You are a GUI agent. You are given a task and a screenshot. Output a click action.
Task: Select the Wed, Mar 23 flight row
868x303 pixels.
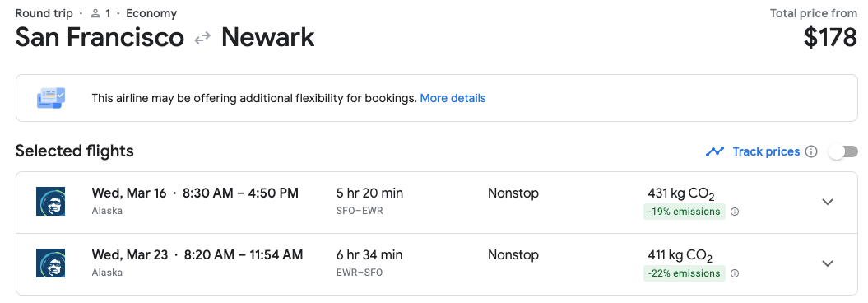pyautogui.click(x=437, y=264)
